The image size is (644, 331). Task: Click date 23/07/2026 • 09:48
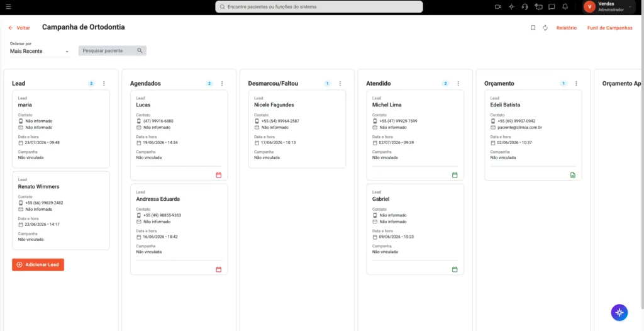click(42, 143)
